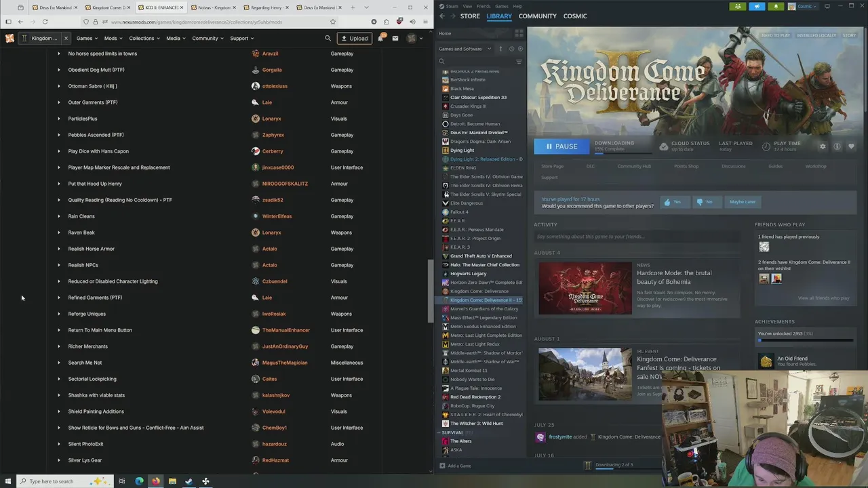Expand the Rain Cleans mod row
The image size is (868, 488).
(58, 216)
